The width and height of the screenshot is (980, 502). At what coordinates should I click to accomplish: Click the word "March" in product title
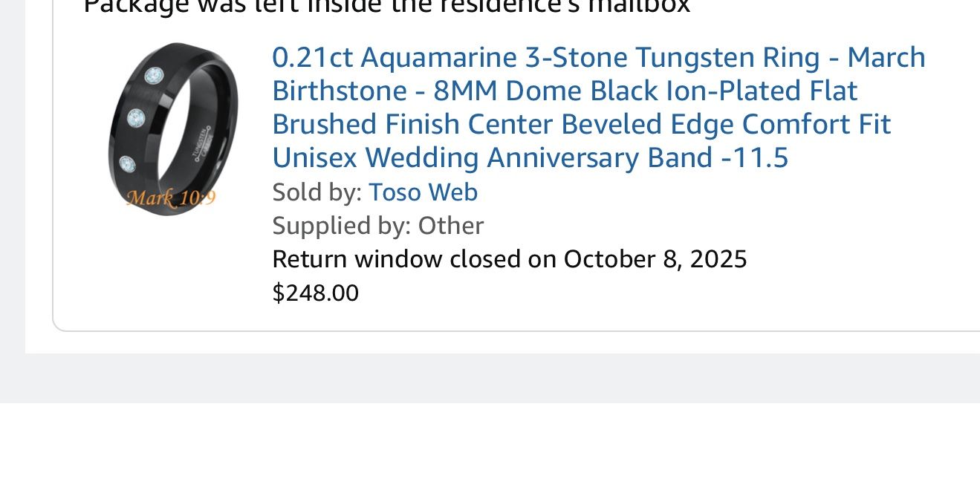(886, 57)
